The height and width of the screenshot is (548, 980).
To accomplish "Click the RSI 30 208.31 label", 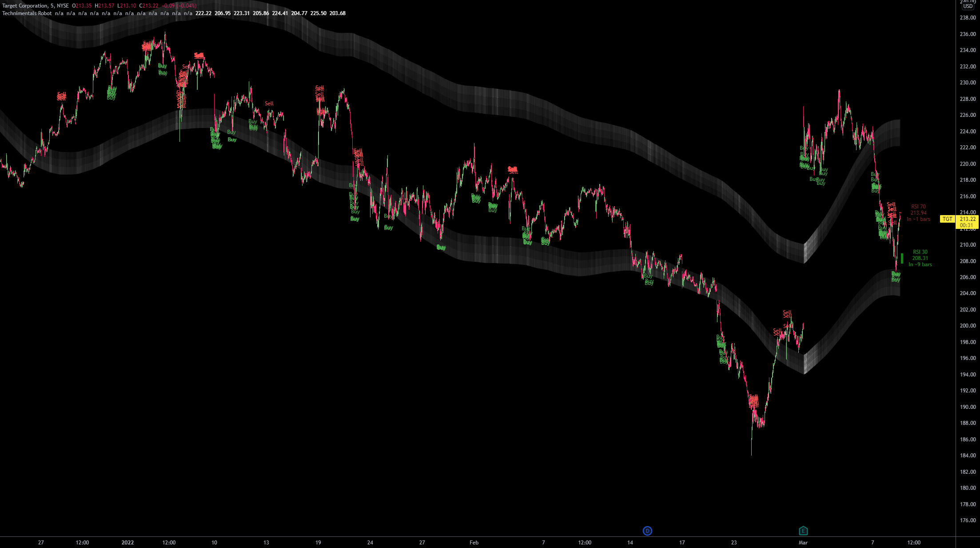I will point(920,258).
